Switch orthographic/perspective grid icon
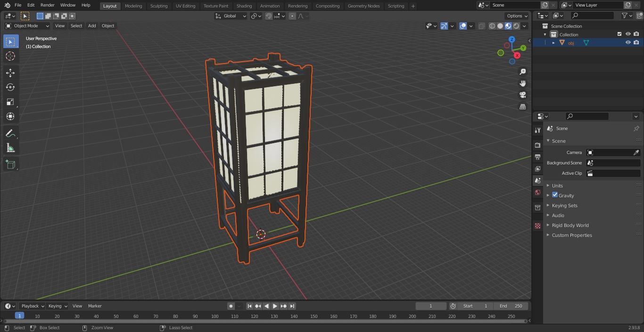 (522, 106)
